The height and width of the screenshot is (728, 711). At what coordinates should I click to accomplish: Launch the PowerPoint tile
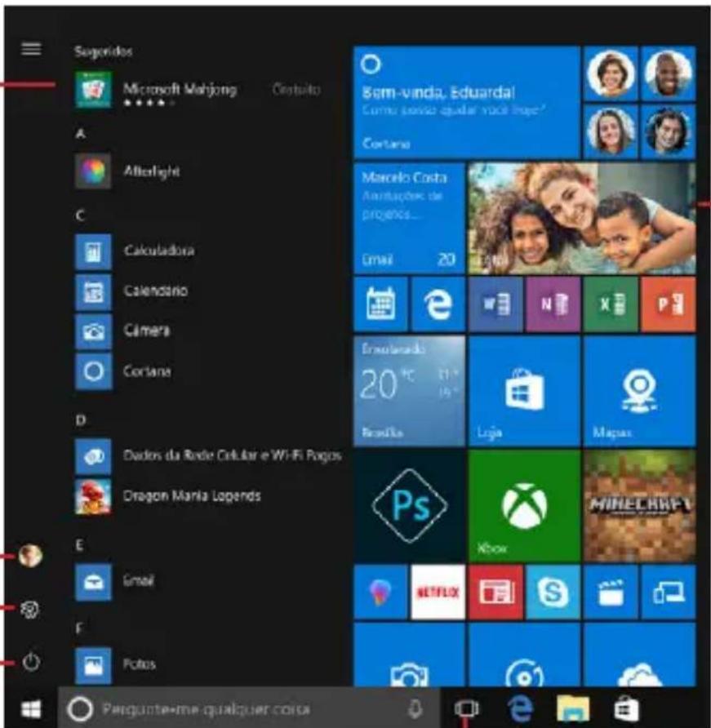(x=667, y=303)
